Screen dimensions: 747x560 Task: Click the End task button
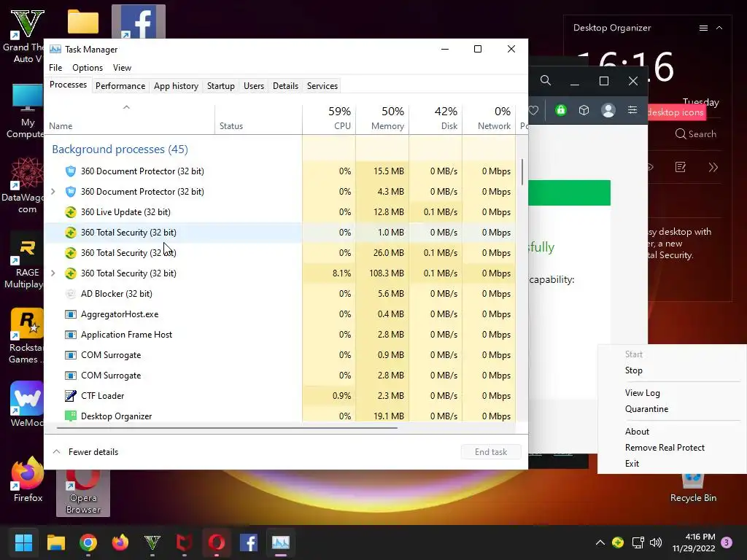pyautogui.click(x=491, y=452)
